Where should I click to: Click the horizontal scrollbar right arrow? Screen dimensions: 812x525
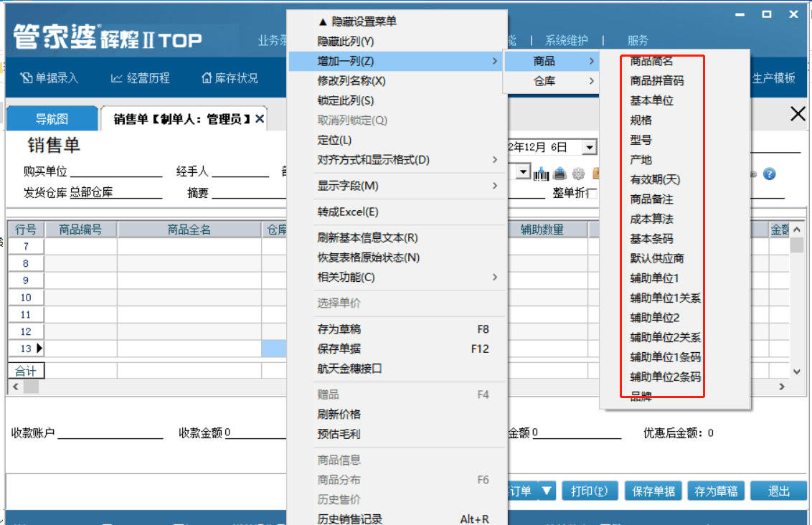[781, 387]
